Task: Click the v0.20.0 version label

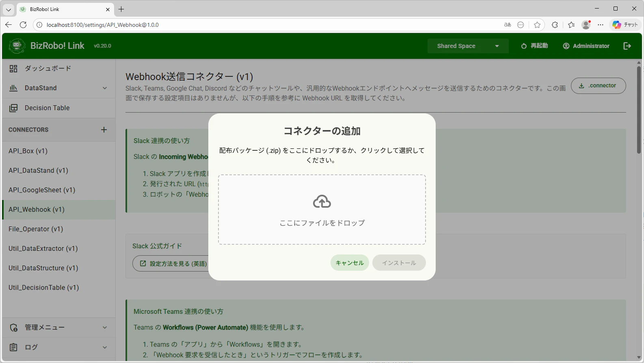Action: point(102,46)
